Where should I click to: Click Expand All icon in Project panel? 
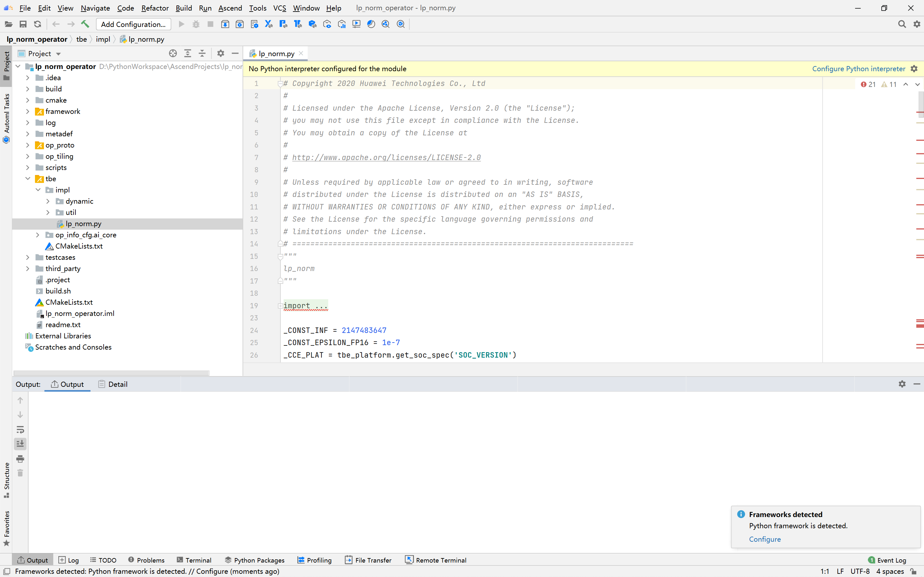click(x=187, y=54)
